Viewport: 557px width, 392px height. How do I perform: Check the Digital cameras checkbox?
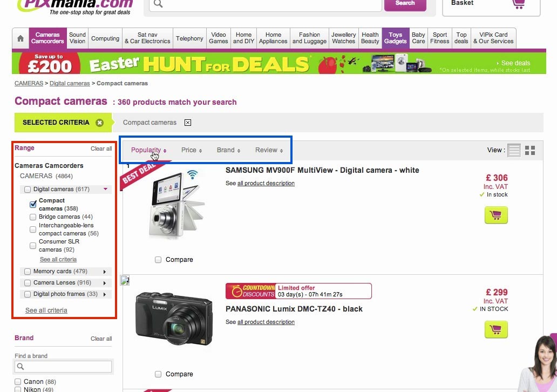[28, 190]
